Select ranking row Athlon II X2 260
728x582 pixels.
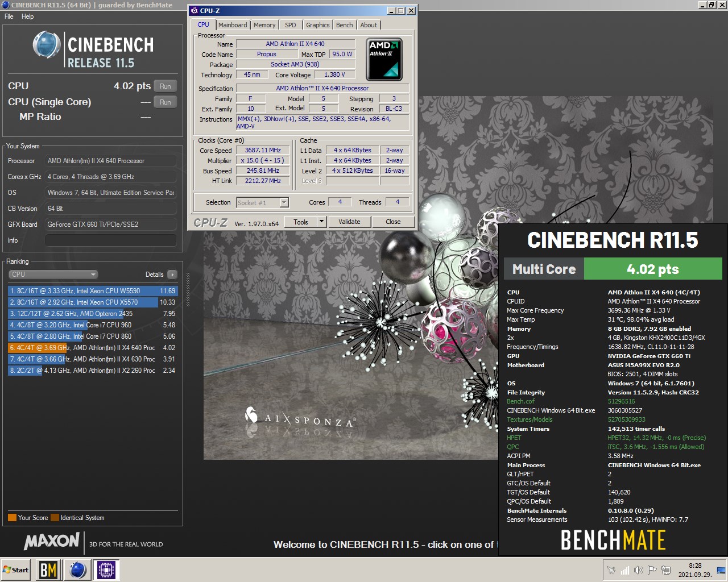pyautogui.click(x=92, y=371)
